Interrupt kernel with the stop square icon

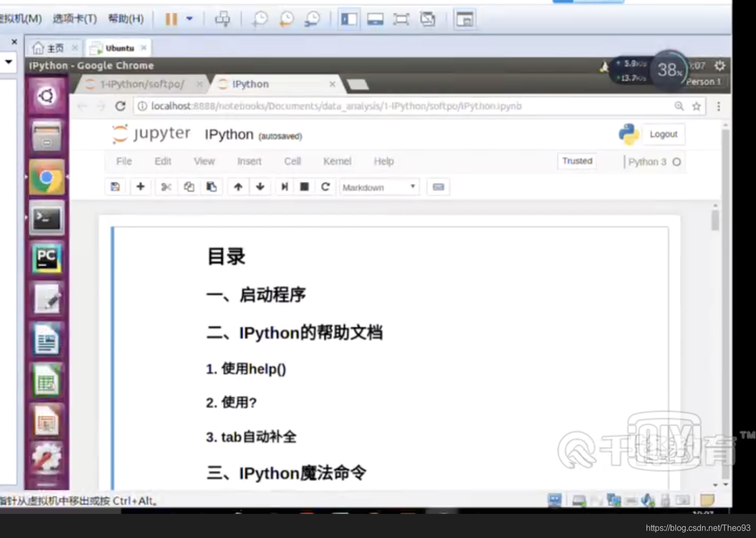click(304, 187)
